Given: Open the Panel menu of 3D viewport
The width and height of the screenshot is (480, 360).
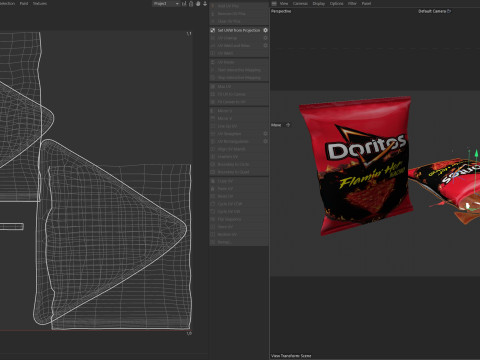Looking at the screenshot, I should 366,4.
